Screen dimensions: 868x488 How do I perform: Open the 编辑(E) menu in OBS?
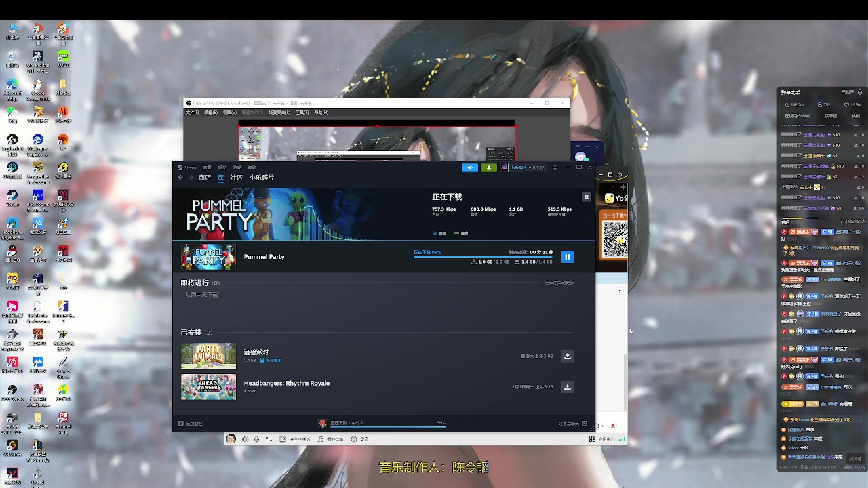pos(211,113)
